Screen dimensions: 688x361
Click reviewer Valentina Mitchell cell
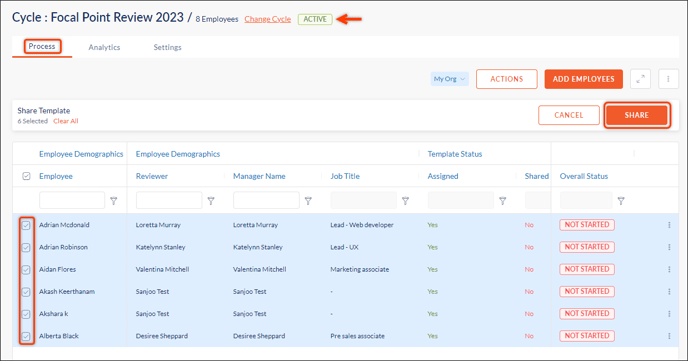(162, 269)
